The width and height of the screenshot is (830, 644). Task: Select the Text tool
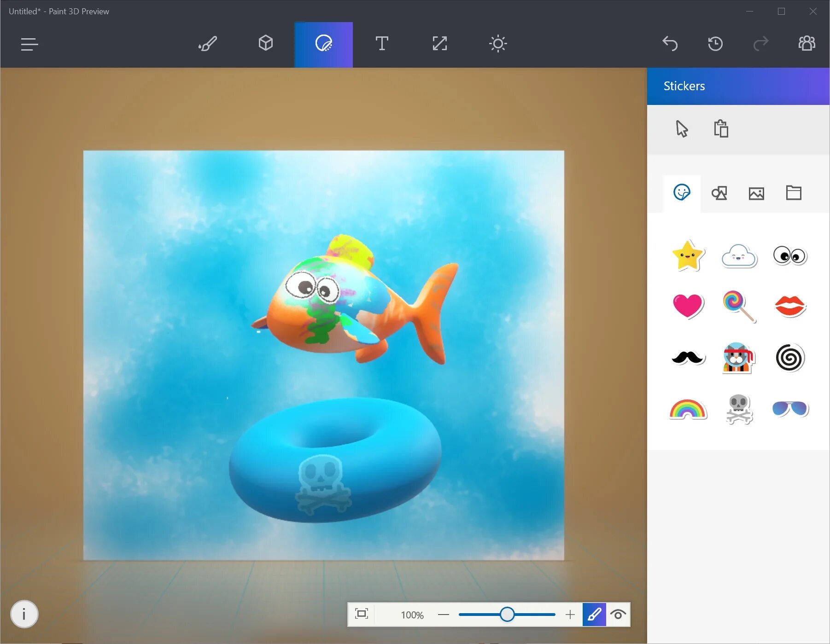[382, 44]
